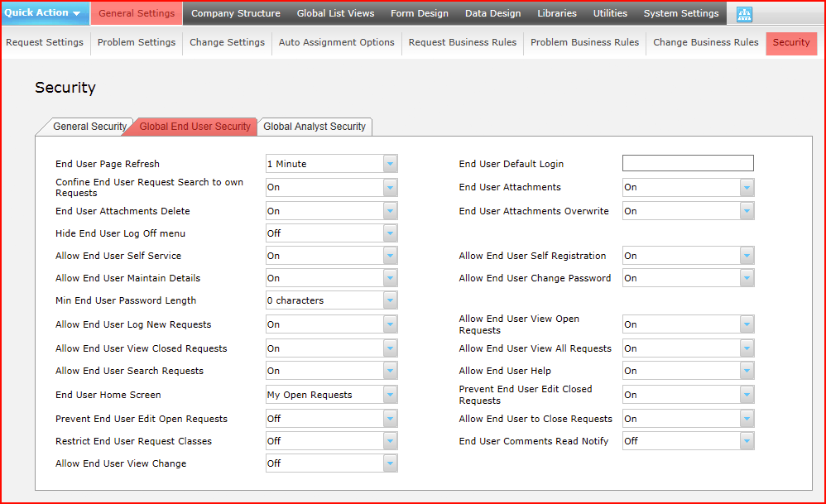Image resolution: width=826 pixels, height=504 pixels.
Task: Click the End User Comments Read Notify label
Action: point(534,441)
